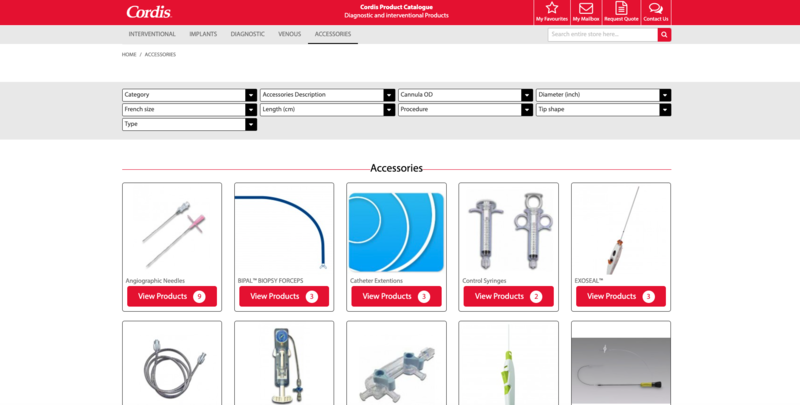Viewport: 800px width, 405px height.
Task: Open the Angiographic Needles product image
Action: pyautogui.click(x=172, y=232)
